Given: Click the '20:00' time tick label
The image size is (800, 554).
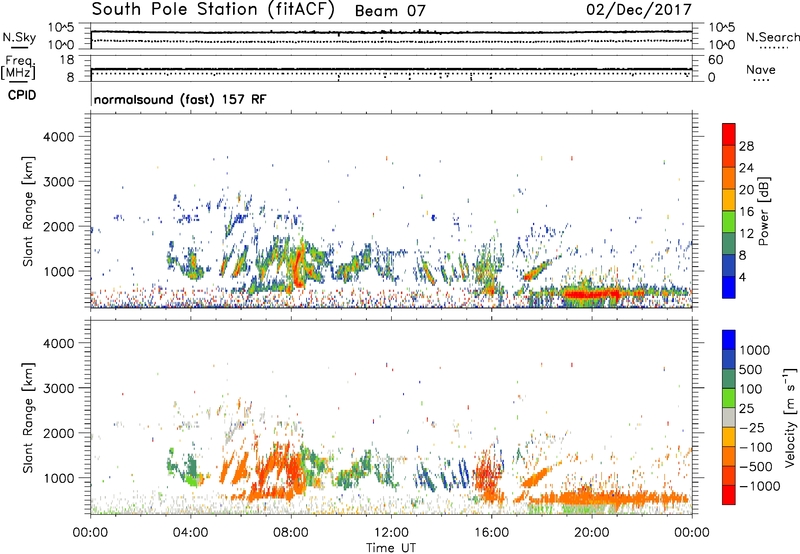Looking at the screenshot, I should (x=591, y=533).
